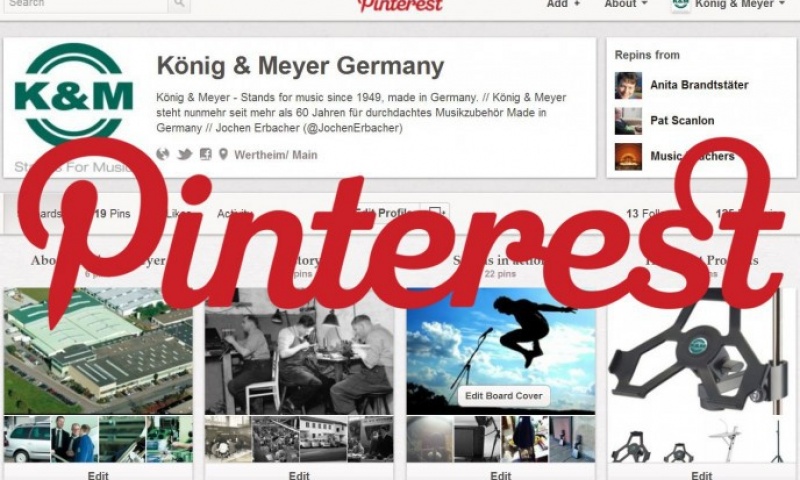The width and height of the screenshot is (800, 480).
Task: Open the Pat Scanlon profile link
Action: [682, 121]
